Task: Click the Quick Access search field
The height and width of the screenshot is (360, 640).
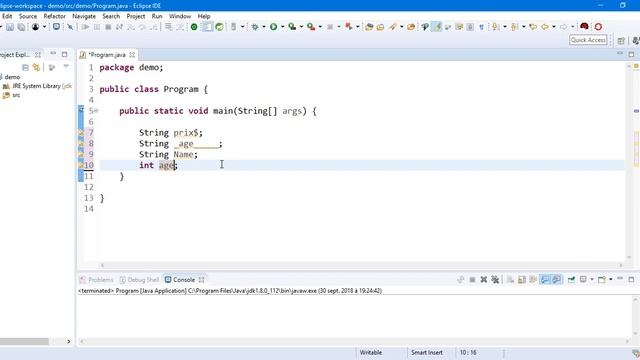Action: click(x=588, y=40)
